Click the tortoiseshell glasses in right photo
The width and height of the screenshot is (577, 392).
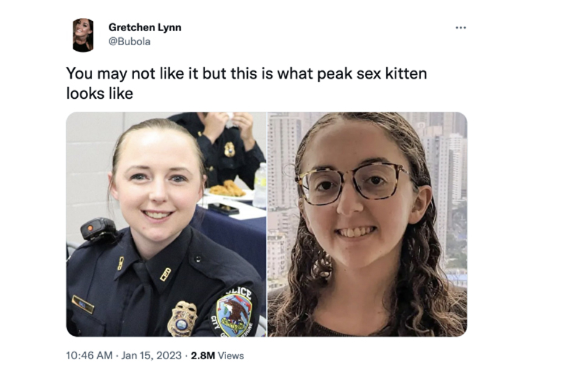[354, 183]
